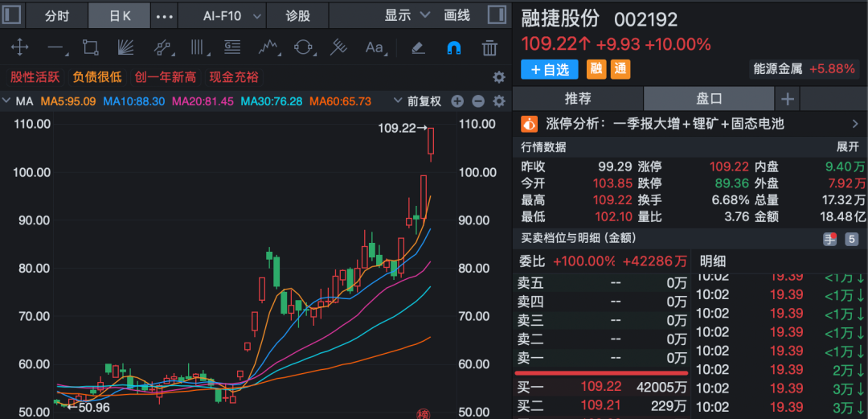Click the red order ratio bar

click(601, 373)
